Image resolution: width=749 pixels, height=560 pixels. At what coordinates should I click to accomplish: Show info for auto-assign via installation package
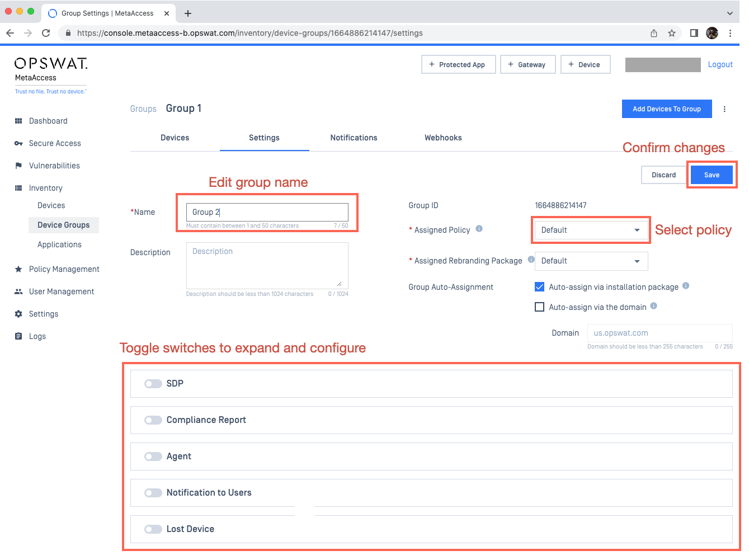pos(686,286)
